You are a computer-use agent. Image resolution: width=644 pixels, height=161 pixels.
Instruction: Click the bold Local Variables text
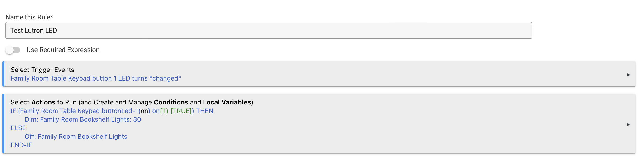tap(227, 102)
